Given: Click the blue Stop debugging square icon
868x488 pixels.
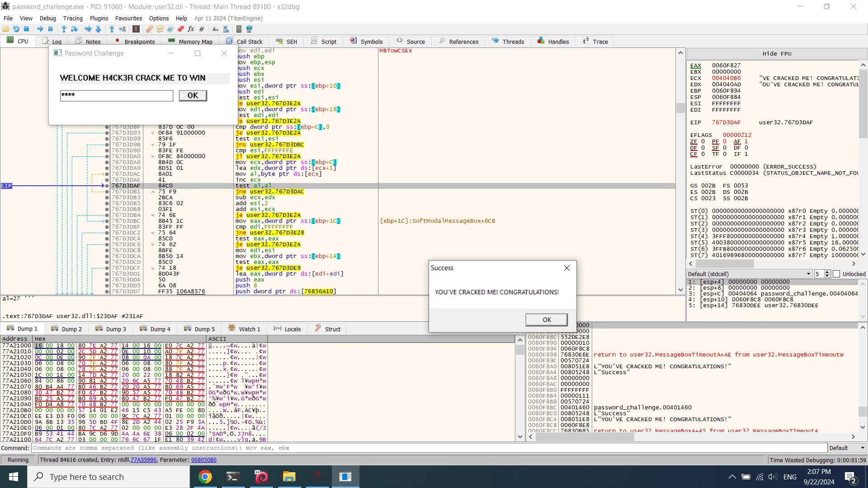Looking at the screenshot, I should (x=27, y=29).
